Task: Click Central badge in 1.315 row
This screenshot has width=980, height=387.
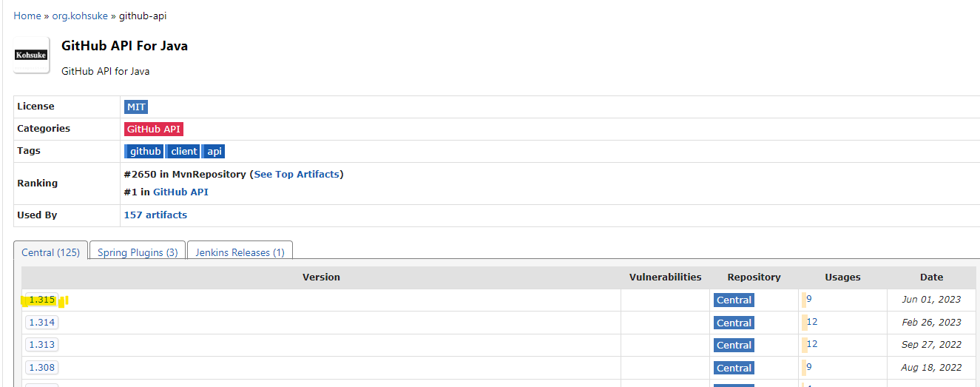Action: [734, 300]
